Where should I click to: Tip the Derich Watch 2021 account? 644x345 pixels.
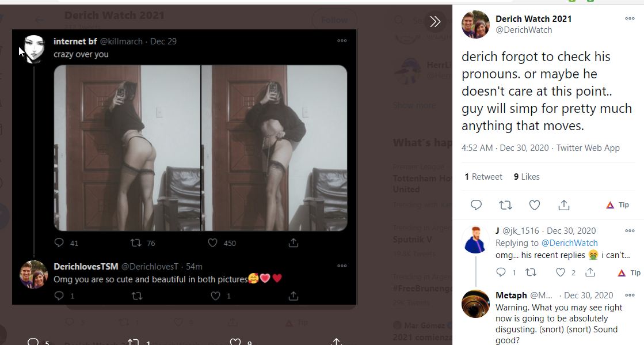click(x=618, y=205)
